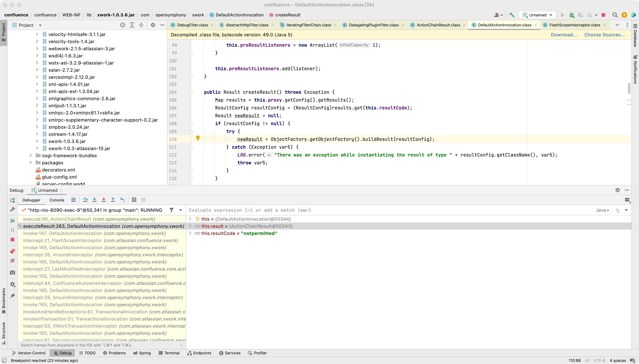Select glue-config.xml in project tree
The image size is (639, 364).
click(59, 177)
